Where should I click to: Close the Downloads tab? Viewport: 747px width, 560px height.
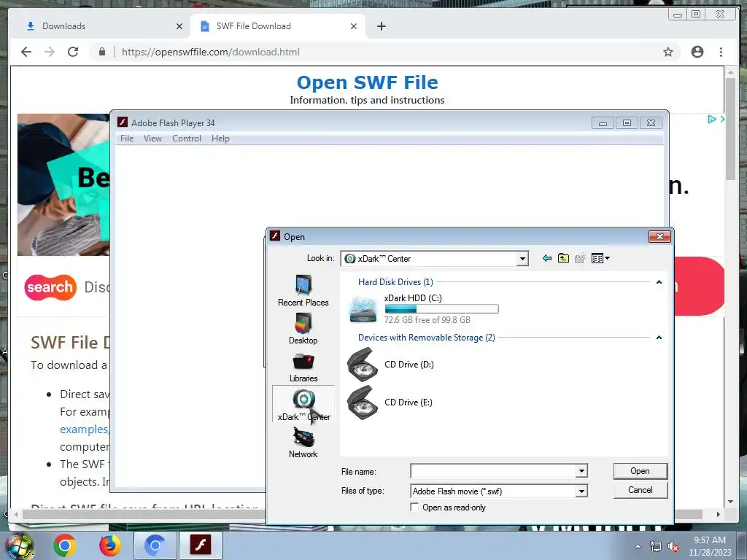179,26
